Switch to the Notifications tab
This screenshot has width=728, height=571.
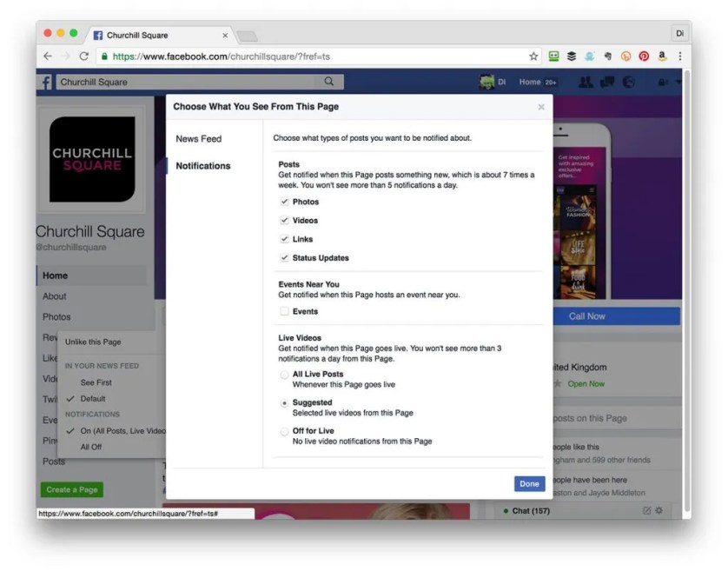203,166
